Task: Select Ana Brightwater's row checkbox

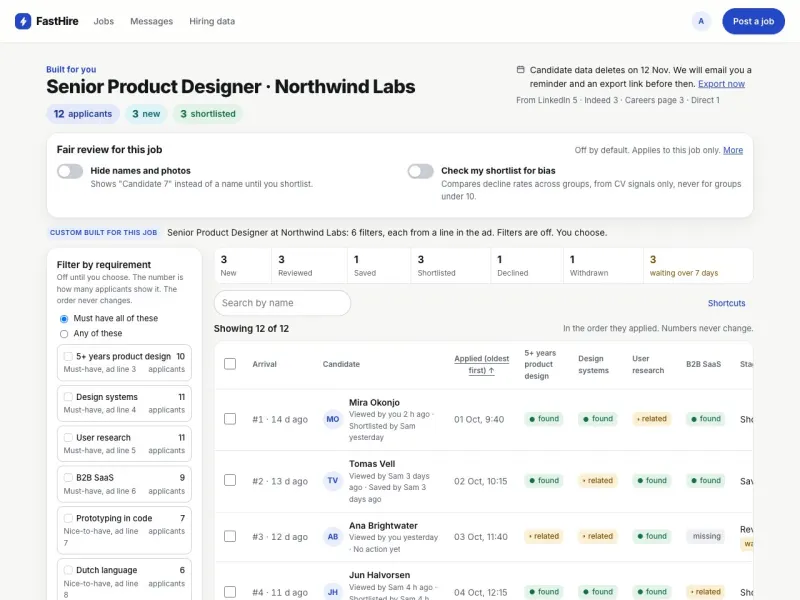Action: tap(230, 536)
